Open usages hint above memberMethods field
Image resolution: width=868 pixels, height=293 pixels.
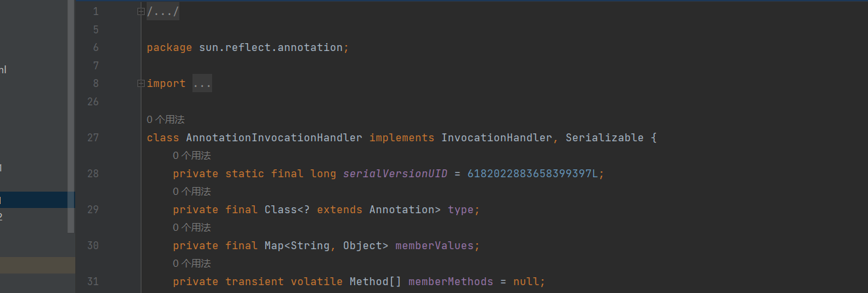coord(192,264)
